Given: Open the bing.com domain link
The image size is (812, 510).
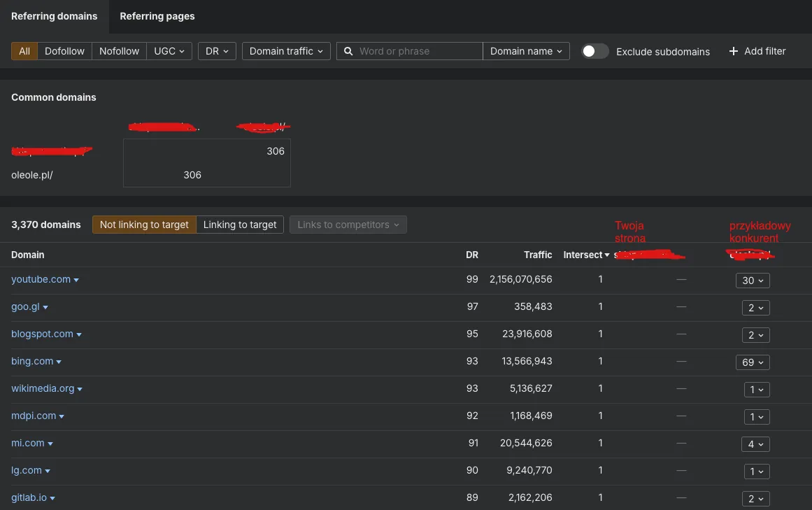Looking at the screenshot, I should pos(32,362).
